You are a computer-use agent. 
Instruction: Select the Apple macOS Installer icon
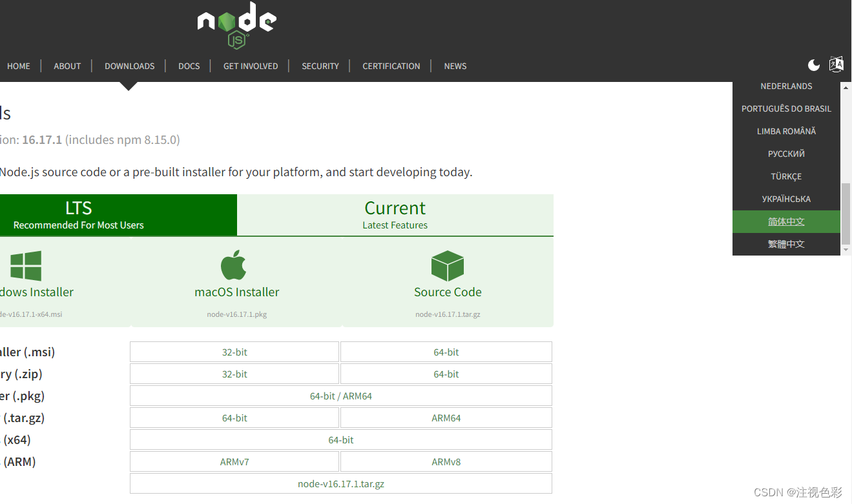[236, 265]
